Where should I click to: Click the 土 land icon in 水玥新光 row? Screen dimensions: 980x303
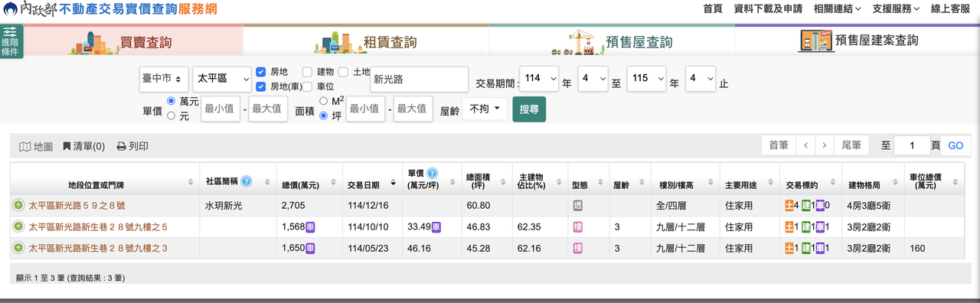(790, 206)
